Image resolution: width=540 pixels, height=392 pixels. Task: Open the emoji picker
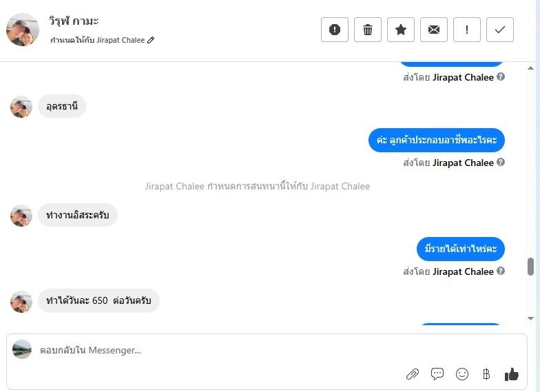click(x=461, y=374)
